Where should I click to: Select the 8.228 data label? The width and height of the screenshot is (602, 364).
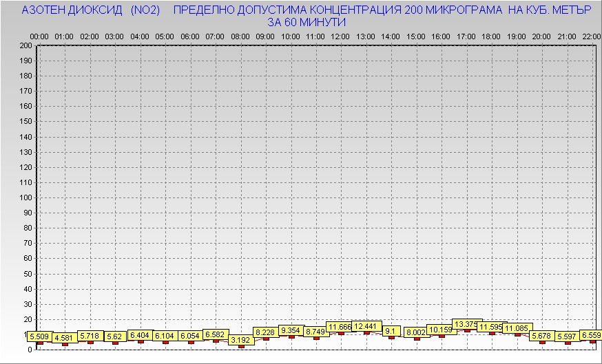(265, 332)
